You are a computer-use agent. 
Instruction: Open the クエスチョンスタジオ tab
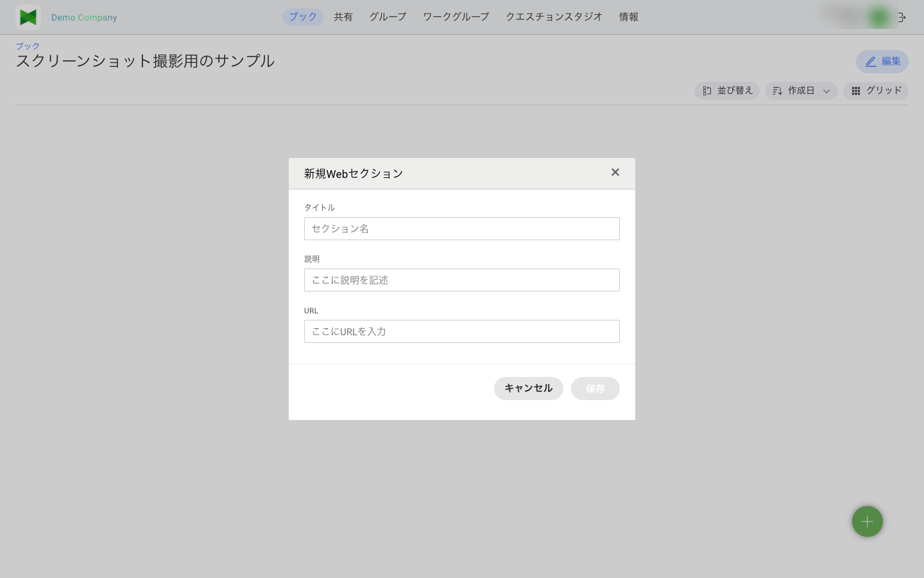pos(554,17)
